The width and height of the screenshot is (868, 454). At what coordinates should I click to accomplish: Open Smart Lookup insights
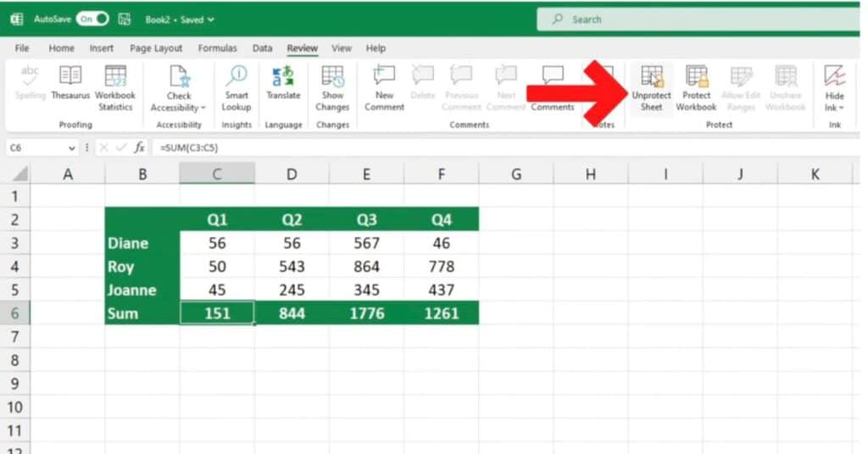pyautogui.click(x=236, y=87)
